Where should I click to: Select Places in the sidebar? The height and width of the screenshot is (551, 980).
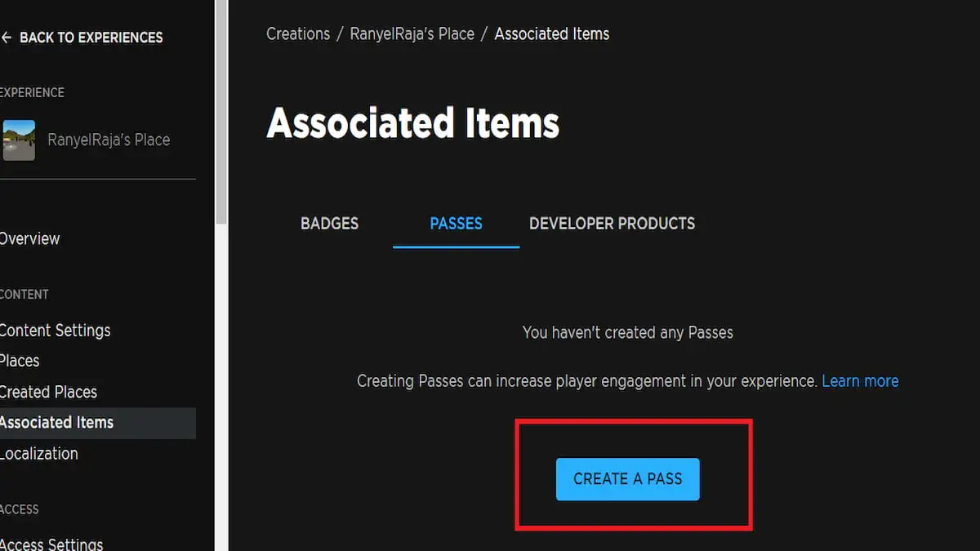point(20,360)
